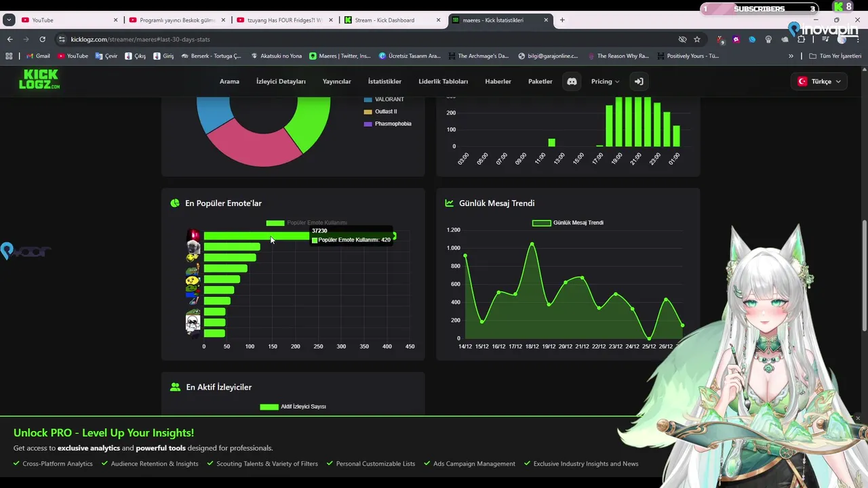Click the crossed-eye tracking icon in address bar
Screen dimensions: 868x488
point(682,39)
